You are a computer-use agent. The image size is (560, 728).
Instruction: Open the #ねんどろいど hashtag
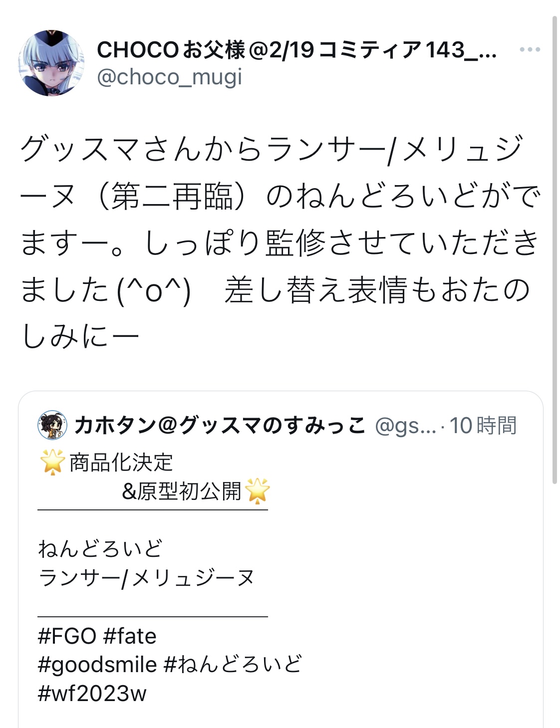click(233, 665)
